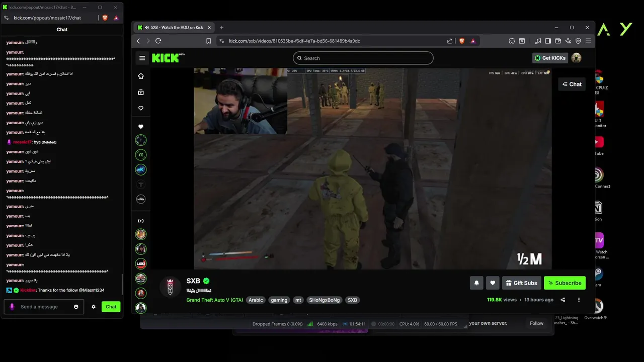Select the SXB tag
644x362 pixels.
point(352,300)
